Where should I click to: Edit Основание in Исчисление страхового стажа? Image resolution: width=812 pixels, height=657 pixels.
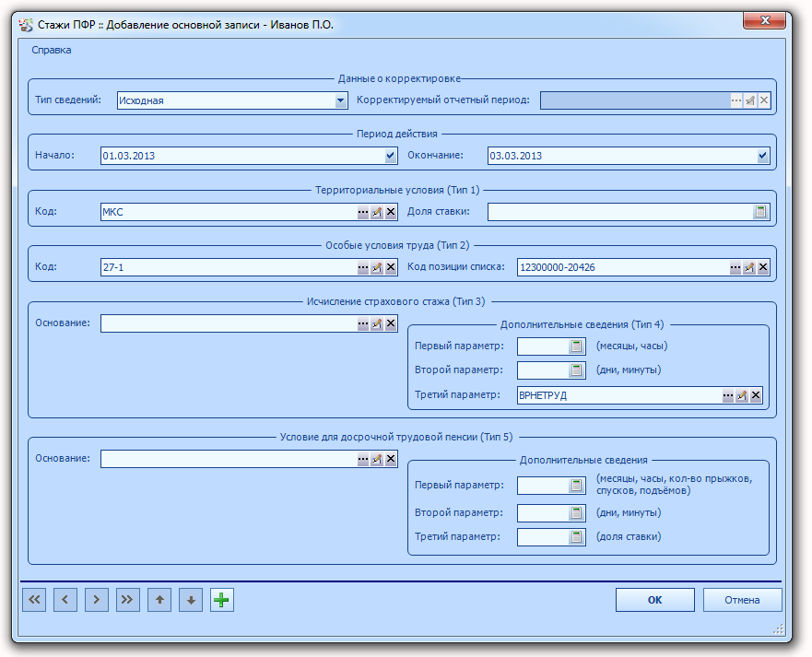(x=376, y=323)
